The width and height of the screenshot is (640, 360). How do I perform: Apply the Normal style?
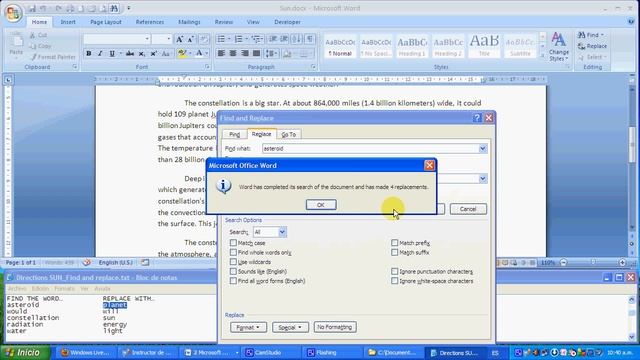[x=340, y=46]
